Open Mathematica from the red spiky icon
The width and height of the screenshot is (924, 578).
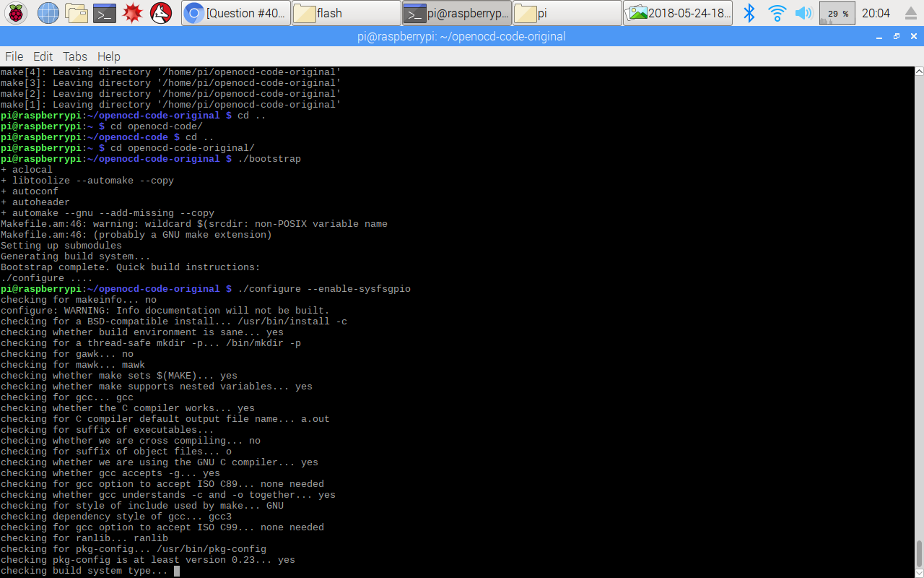tap(132, 13)
